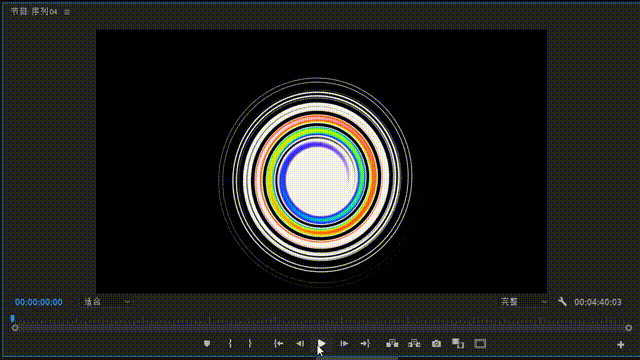The width and height of the screenshot is (640, 360).
Task: Step back one frame
Action: 300,344
